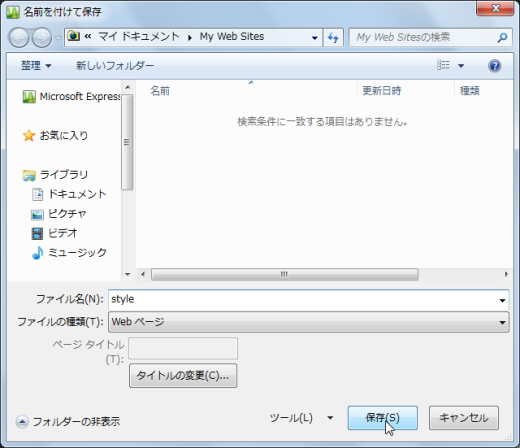Screen dimensions: 520x448
Task: Select ライブラリ in navigation pane
Action: point(64,175)
